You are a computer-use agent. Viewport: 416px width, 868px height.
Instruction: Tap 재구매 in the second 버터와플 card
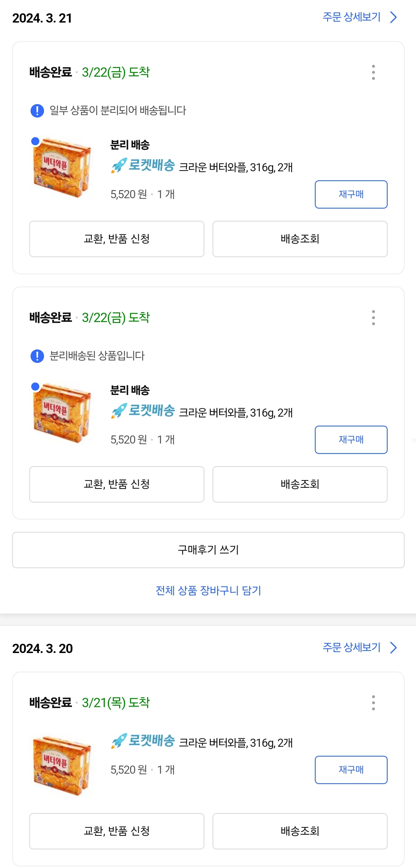pyautogui.click(x=351, y=440)
